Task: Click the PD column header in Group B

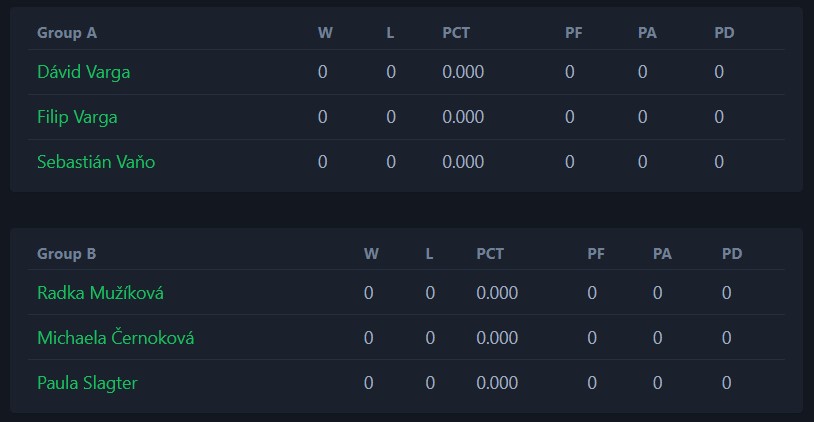Action: click(732, 254)
